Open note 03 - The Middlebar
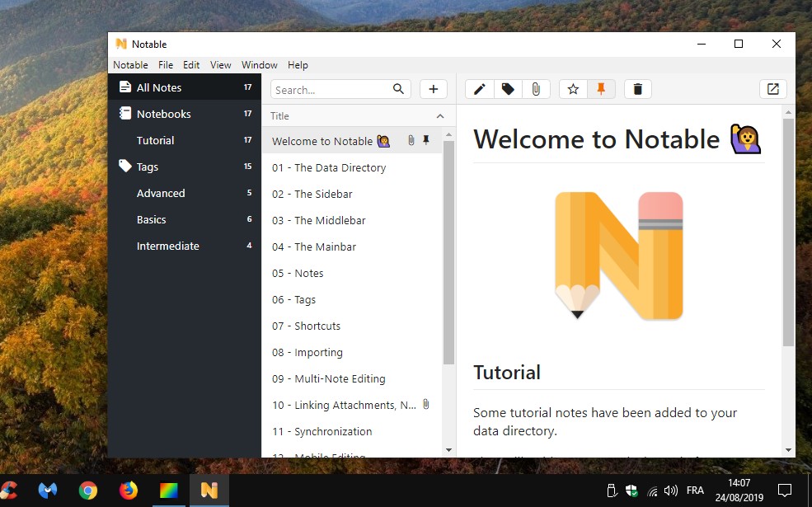The width and height of the screenshot is (812, 507). [x=352, y=220]
